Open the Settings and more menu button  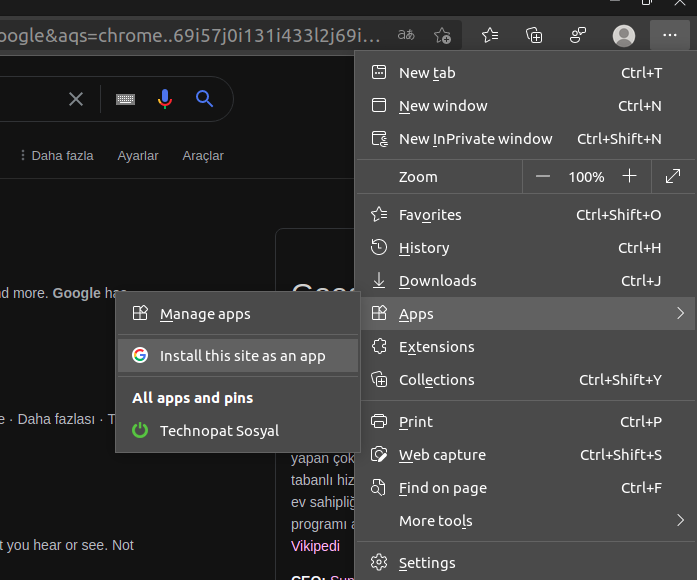(x=669, y=35)
